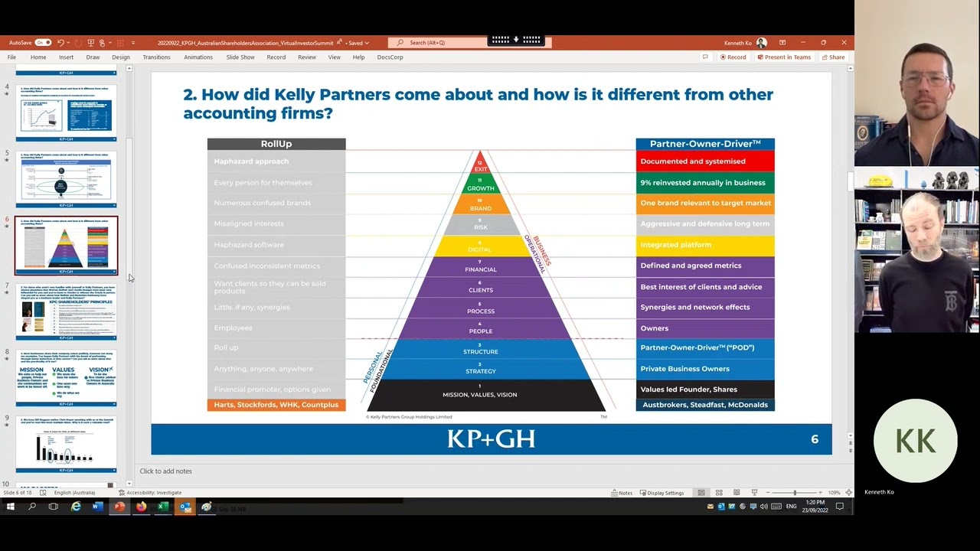This screenshot has width=980, height=551.
Task: Select slide 7 thumbnail
Action: [66, 311]
